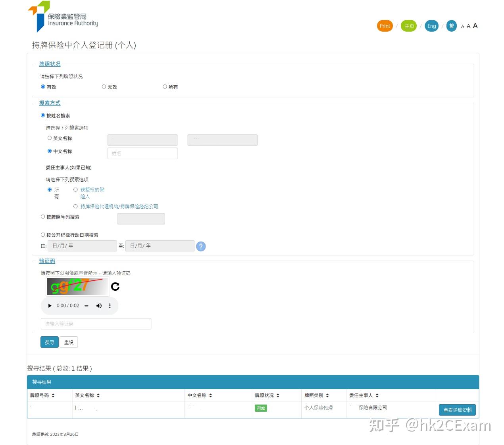Click the Insurance Authority logo
Screen dimensions: 504x445
coord(63,17)
